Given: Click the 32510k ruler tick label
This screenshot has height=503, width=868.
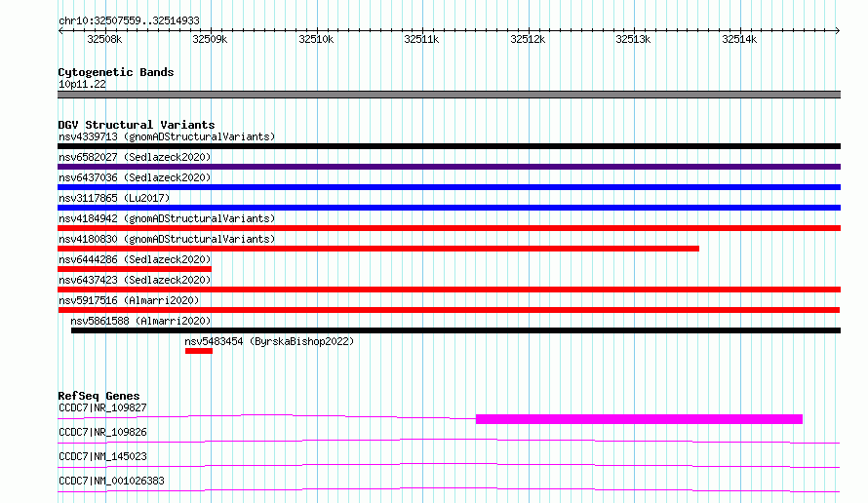Looking at the screenshot, I should click(x=316, y=39).
